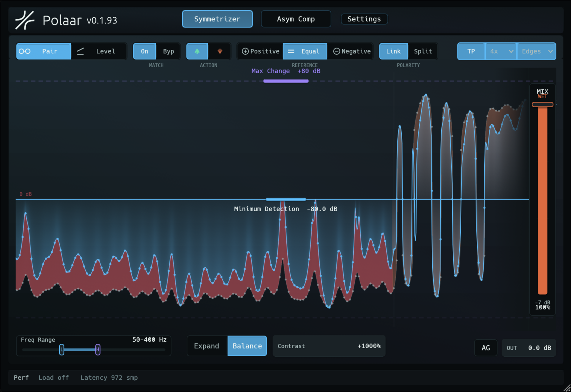Choose Link polarity
This screenshot has width=571, height=392.
point(393,51)
